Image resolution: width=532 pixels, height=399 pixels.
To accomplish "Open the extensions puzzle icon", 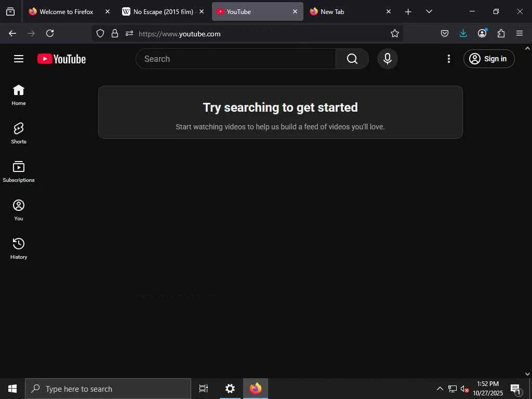I will (x=501, y=33).
